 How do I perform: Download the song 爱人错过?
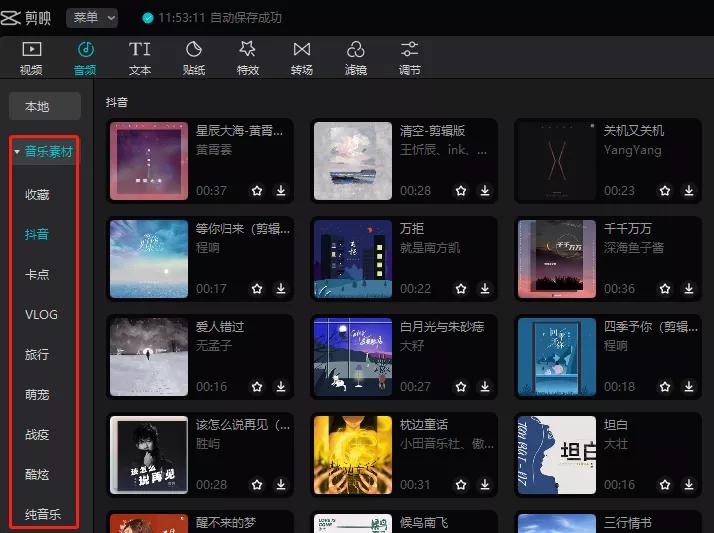[x=281, y=386]
